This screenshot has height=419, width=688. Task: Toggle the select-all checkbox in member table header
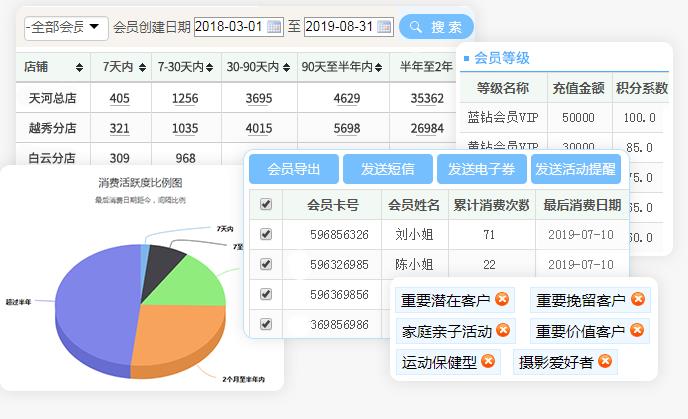tap(265, 204)
